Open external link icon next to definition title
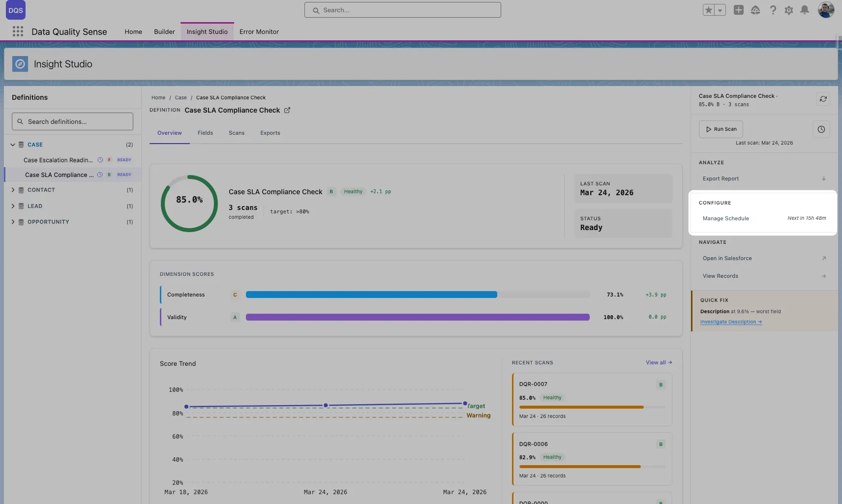 pyautogui.click(x=287, y=110)
